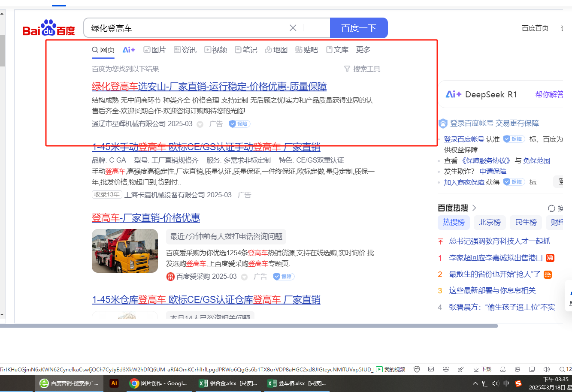Refresh the Baidu hot search list
The width and height of the screenshot is (572, 392).
[551, 208]
